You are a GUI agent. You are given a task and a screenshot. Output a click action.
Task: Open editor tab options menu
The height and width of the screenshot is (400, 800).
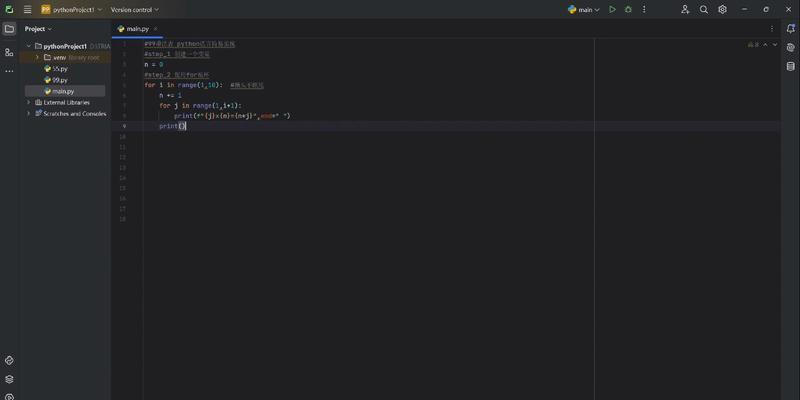click(771, 29)
